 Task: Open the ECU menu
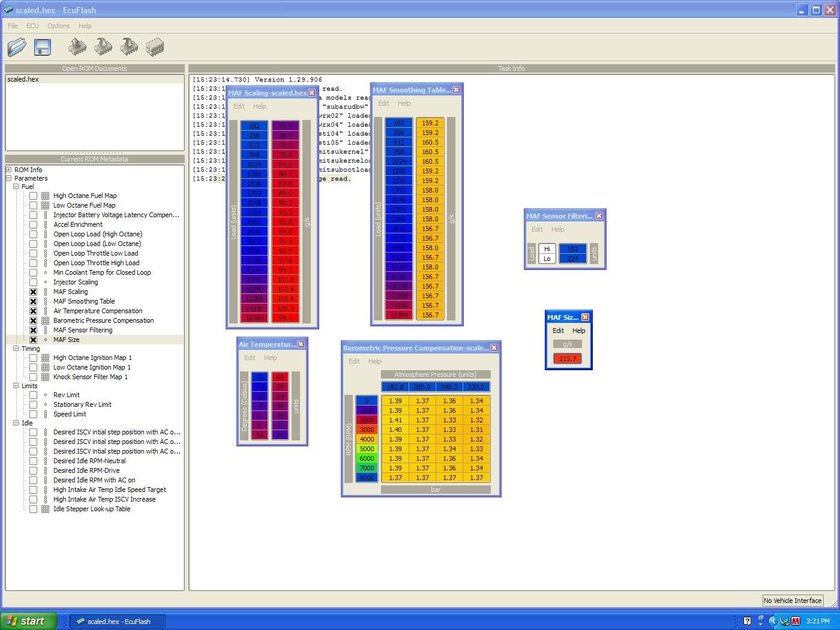[x=32, y=26]
